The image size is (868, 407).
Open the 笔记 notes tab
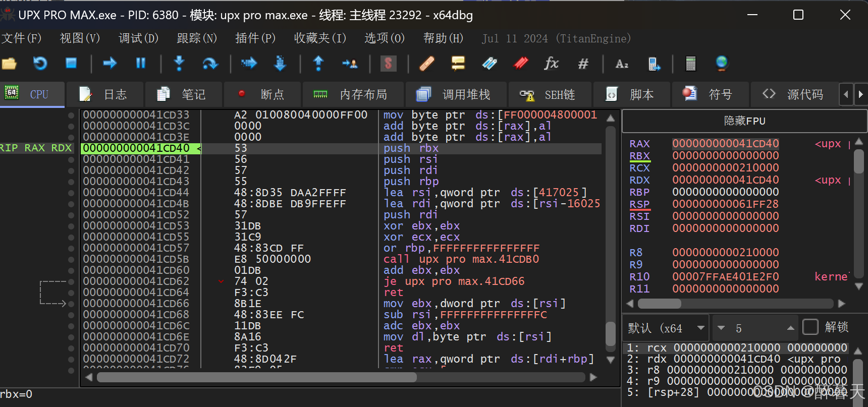tap(183, 94)
